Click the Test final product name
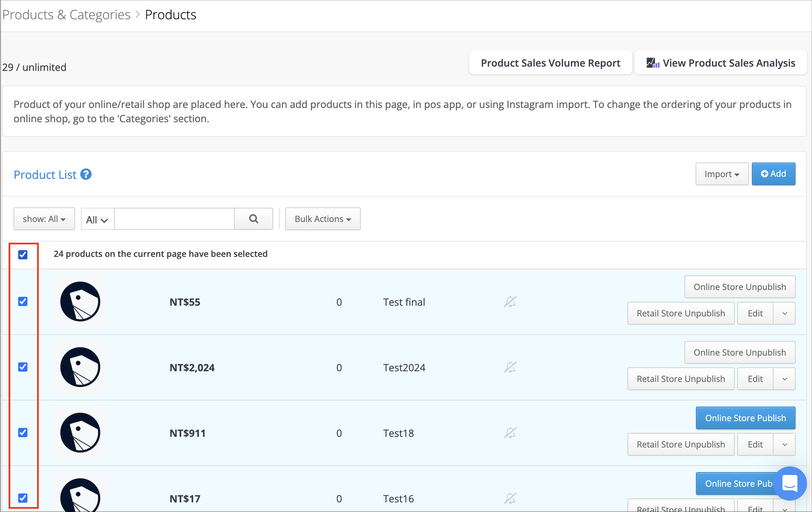This screenshot has width=812, height=512. pos(404,302)
